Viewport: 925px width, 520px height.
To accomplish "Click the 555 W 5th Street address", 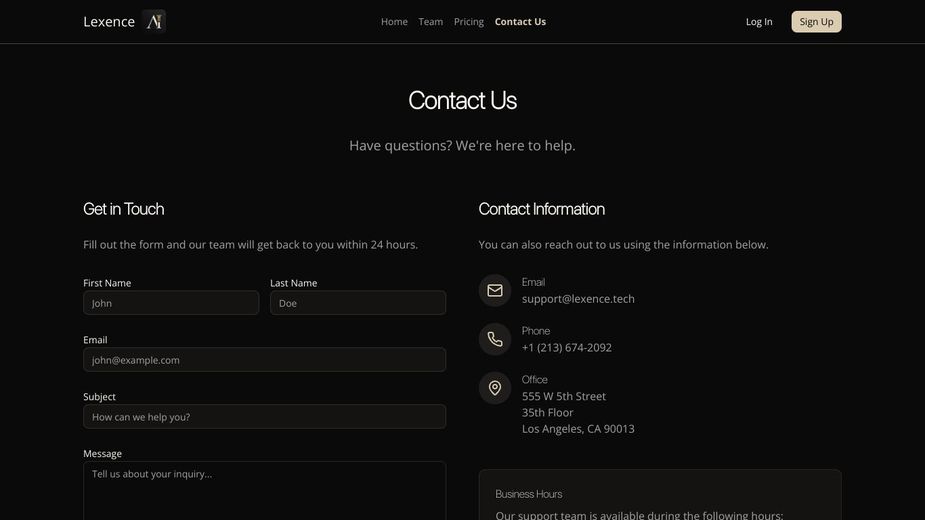I will click(x=564, y=396).
